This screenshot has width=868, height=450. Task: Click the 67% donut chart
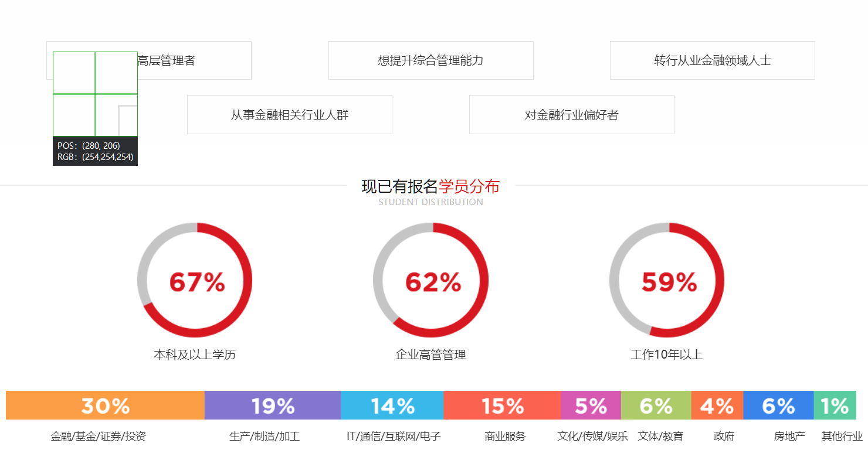[x=195, y=281]
